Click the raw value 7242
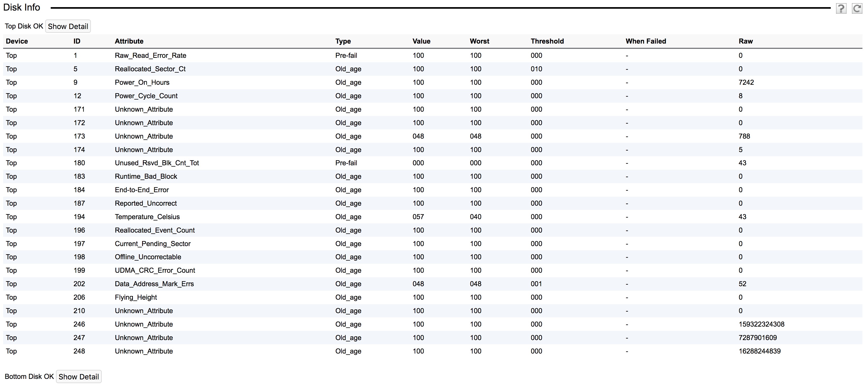868x386 pixels. pos(746,83)
